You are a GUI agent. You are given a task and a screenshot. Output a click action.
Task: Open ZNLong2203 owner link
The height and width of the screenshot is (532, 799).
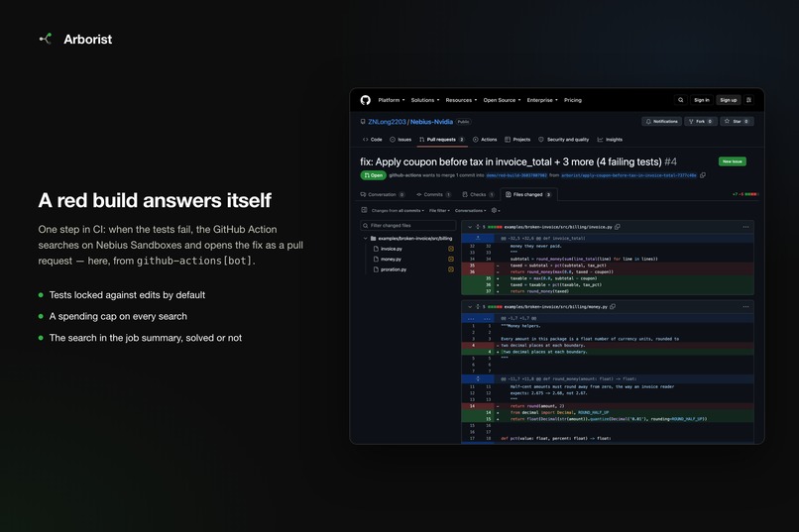(387, 122)
